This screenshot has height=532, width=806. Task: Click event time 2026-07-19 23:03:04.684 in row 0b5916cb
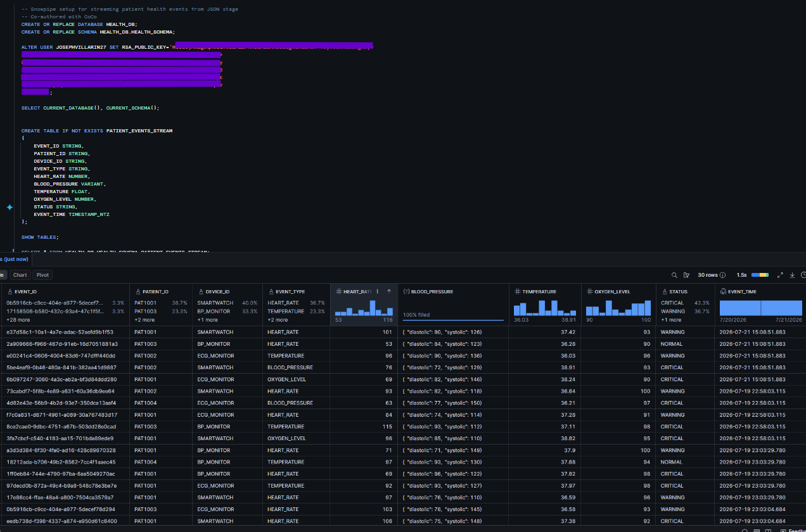coord(752,509)
